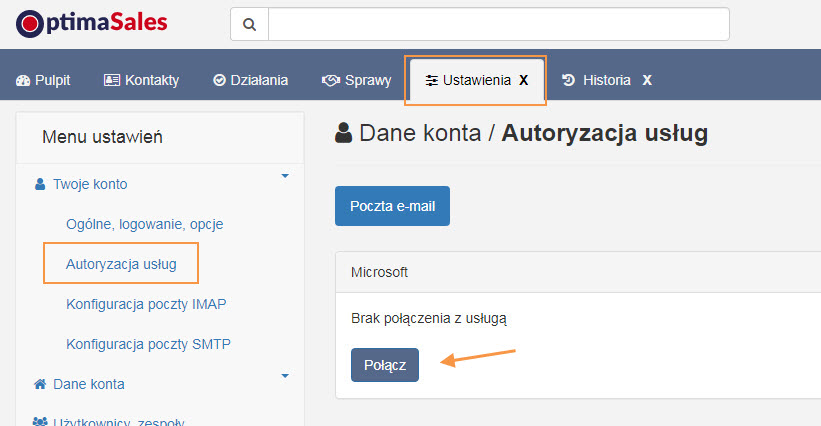
Task: Select Autoryzacja usług in the menu
Action: click(121, 264)
